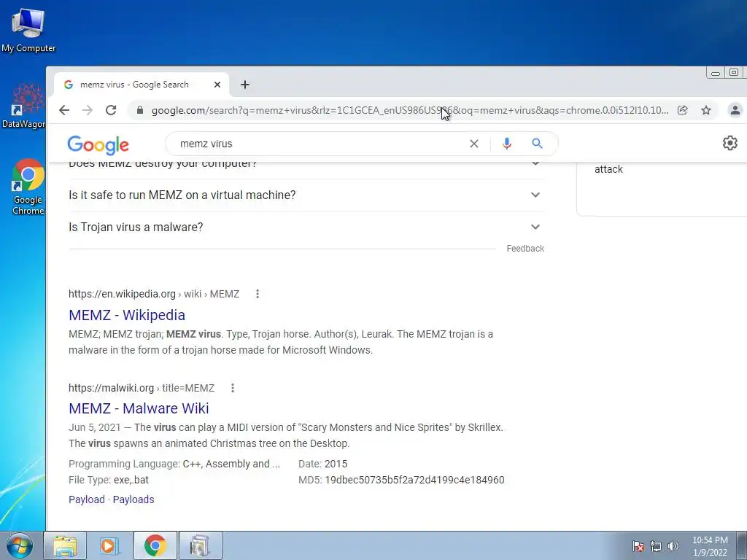Launch Windows Media Player from taskbar
This screenshot has width=747, height=560.
[109, 545]
